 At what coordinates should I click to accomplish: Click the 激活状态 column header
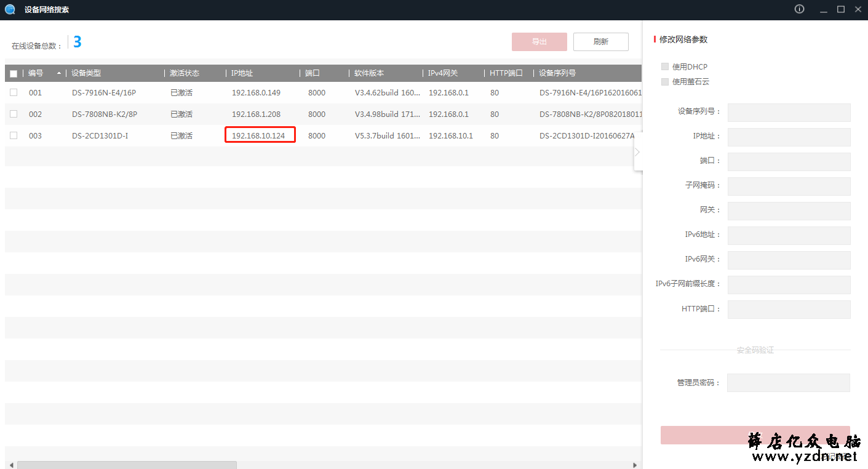185,73
